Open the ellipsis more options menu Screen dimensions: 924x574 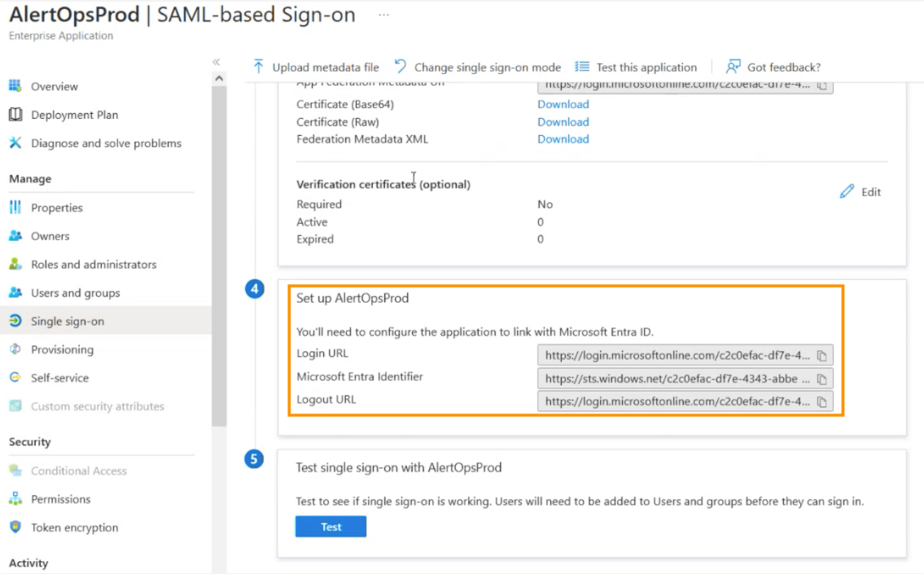383,15
